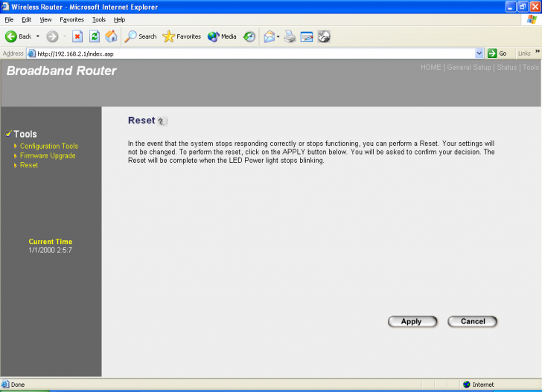
Task: Open the View menu
Action: (45, 19)
